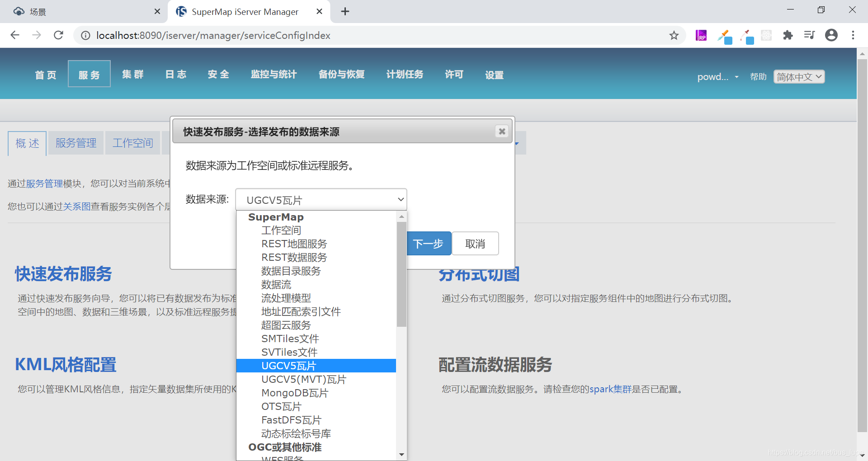Open the 集群 navigation menu
This screenshot has width=868, height=461.
pyautogui.click(x=132, y=74)
